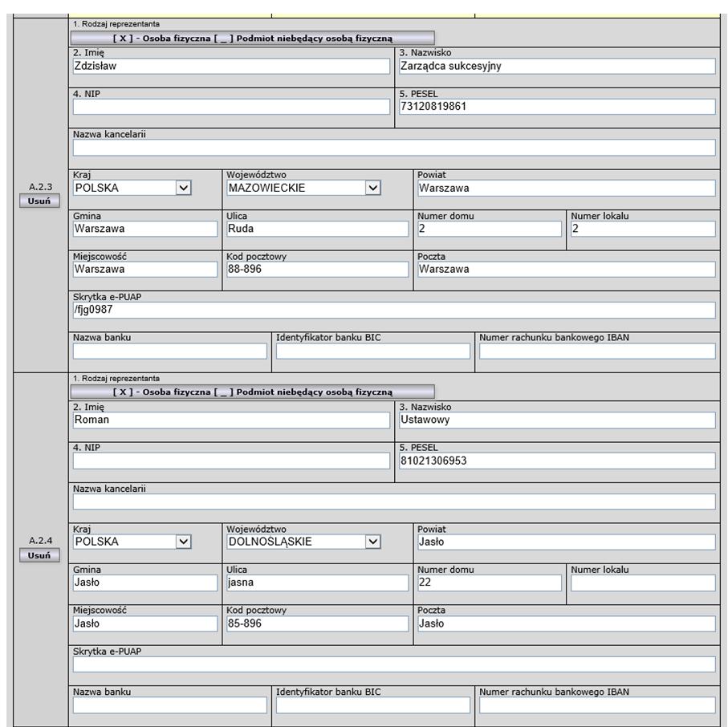The width and height of the screenshot is (728, 727).
Task: Click Nazwisko field containing Ustawowy
Action: tap(557, 420)
